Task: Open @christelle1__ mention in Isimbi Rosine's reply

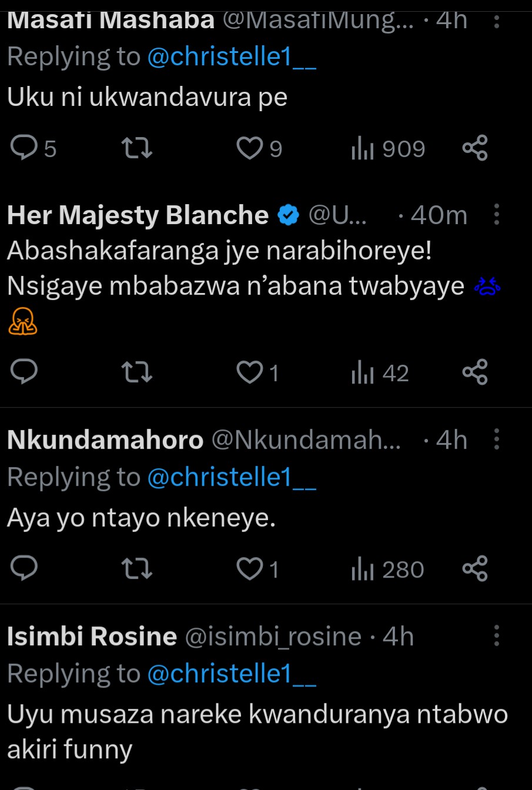Action: click(231, 674)
